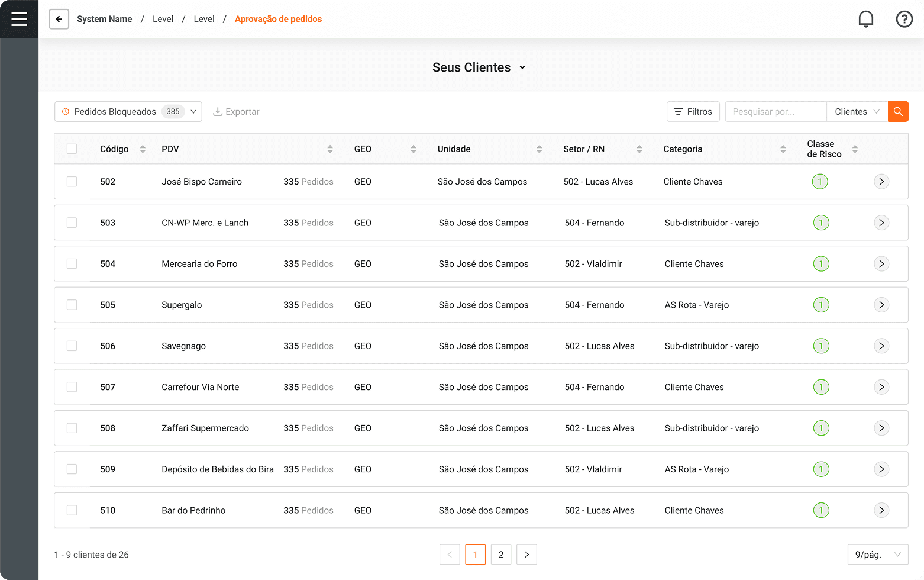
Task: Click the back arrow button
Action: pos(59,19)
